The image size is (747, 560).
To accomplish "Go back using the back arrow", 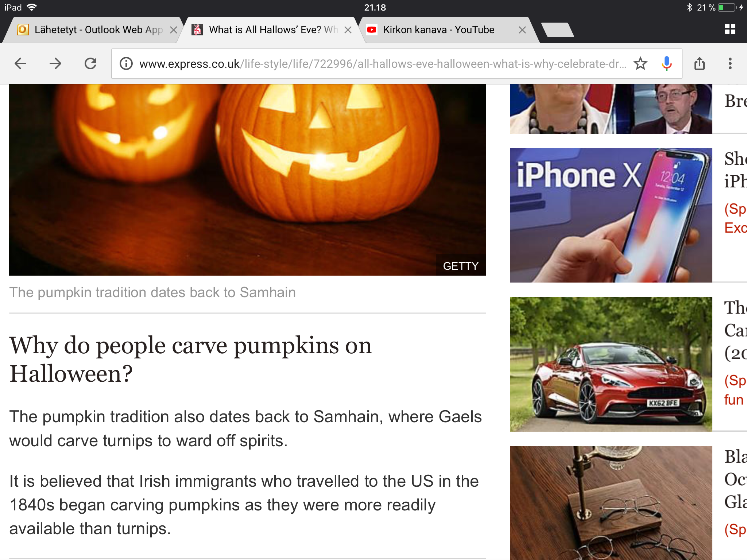I will pyautogui.click(x=20, y=64).
